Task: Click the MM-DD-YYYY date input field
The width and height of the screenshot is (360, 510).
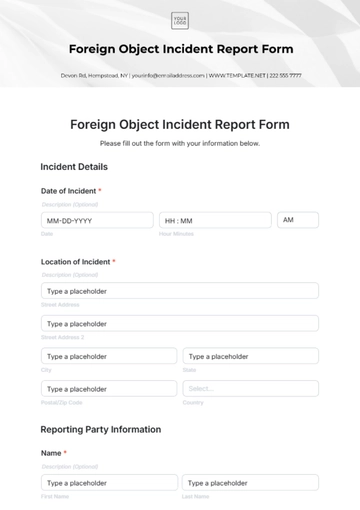Action: click(97, 220)
